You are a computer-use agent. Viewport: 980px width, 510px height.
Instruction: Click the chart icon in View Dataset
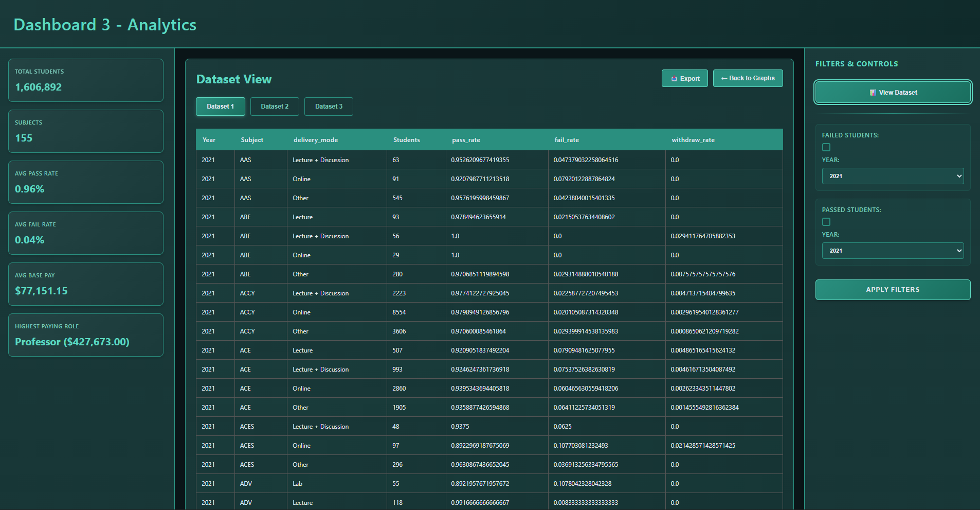(873, 93)
